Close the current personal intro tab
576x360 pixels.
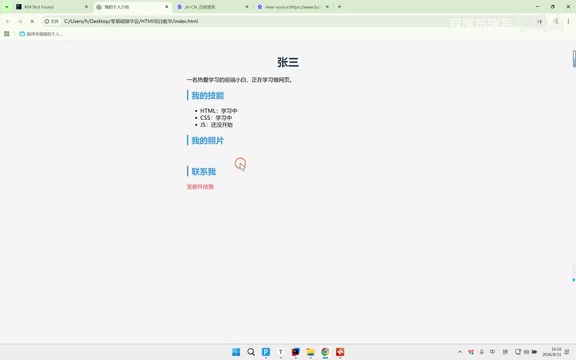[166, 7]
